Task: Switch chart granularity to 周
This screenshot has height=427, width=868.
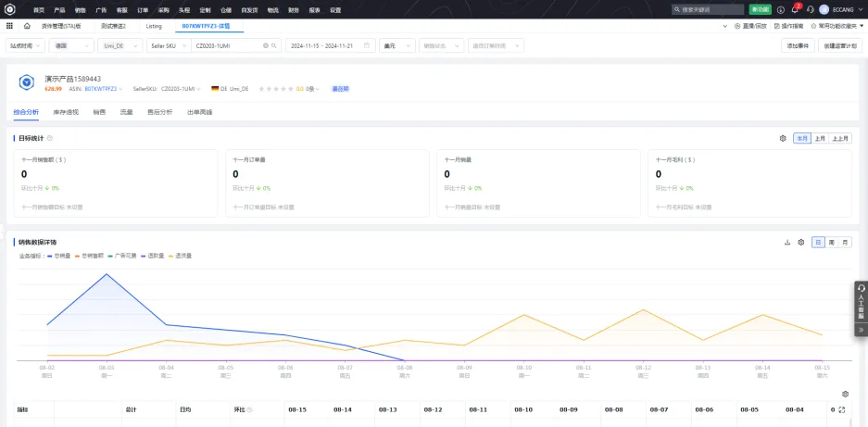Action: coord(832,242)
